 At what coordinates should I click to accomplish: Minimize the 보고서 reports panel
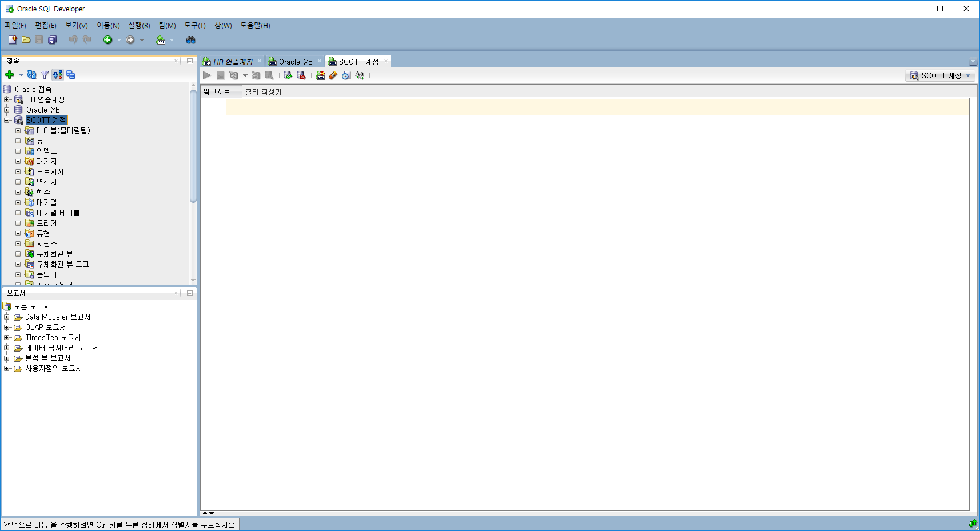pyautogui.click(x=190, y=293)
